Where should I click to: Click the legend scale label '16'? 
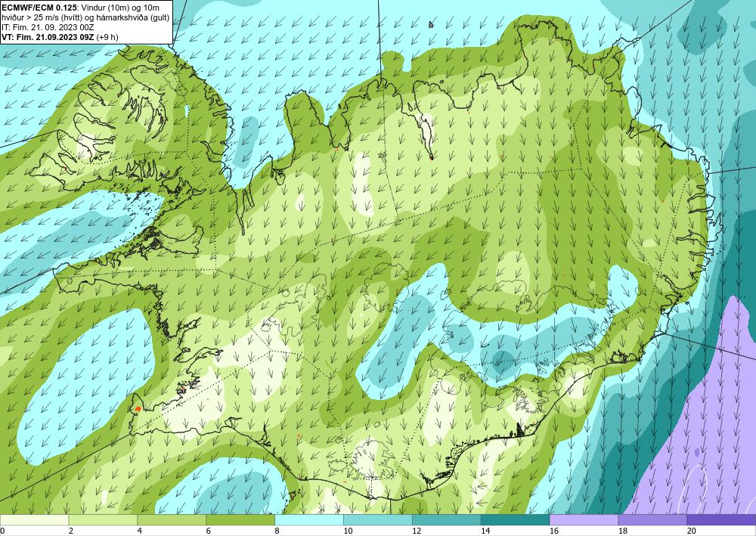(554, 531)
